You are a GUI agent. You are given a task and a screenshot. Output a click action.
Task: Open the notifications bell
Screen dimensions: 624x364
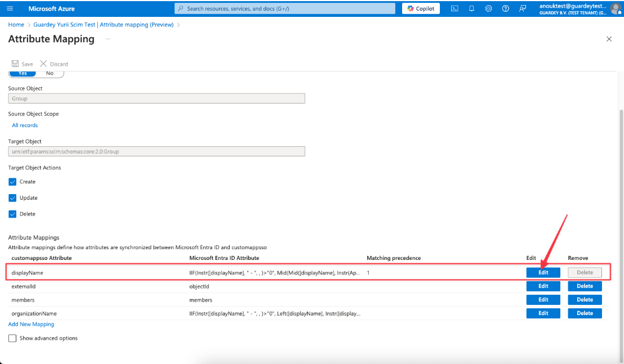point(471,8)
